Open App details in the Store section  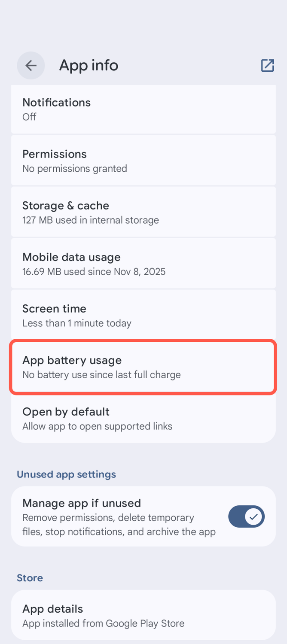143,615
